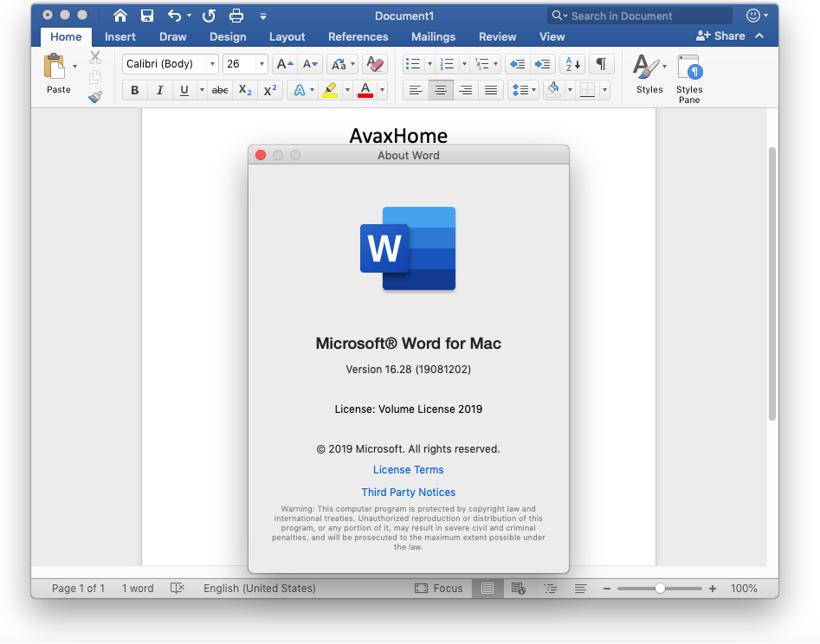Align text to the left

[x=416, y=90]
